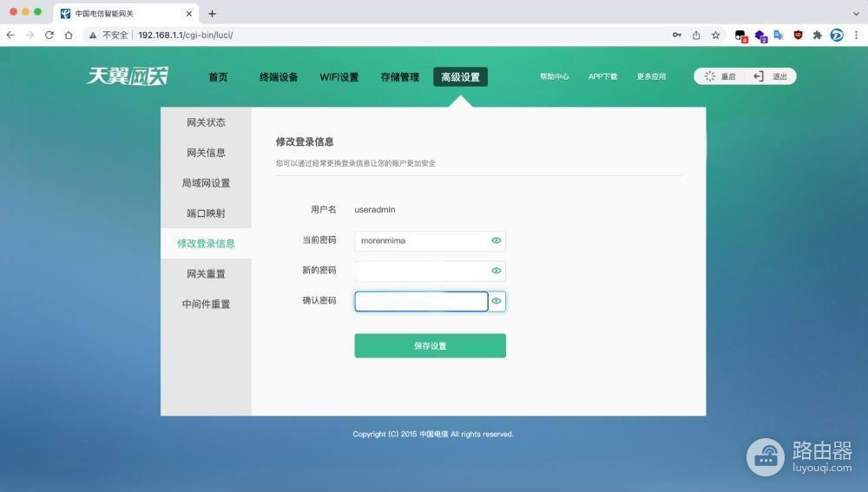Go to browser home icon

[x=69, y=35]
